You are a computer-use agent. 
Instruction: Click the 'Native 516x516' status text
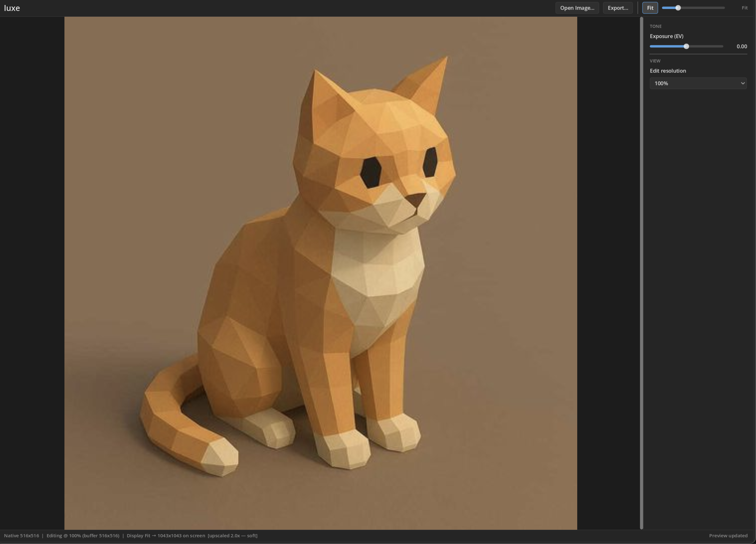point(21,536)
